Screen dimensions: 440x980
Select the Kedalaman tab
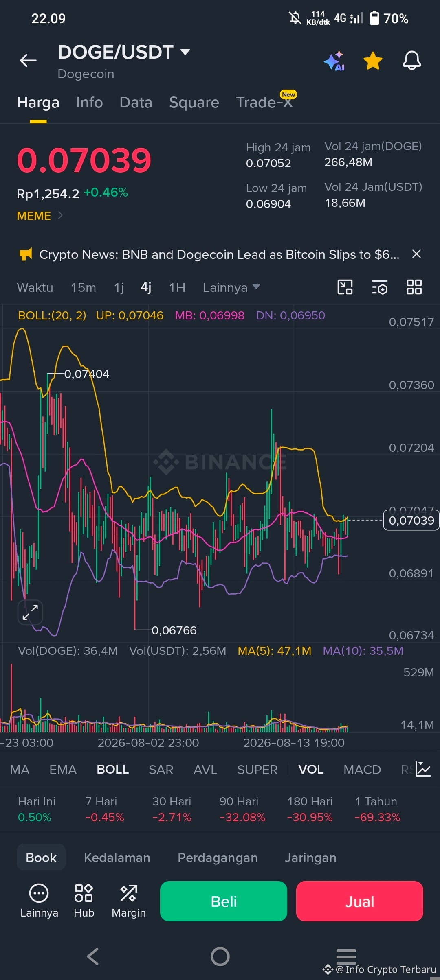click(x=117, y=857)
